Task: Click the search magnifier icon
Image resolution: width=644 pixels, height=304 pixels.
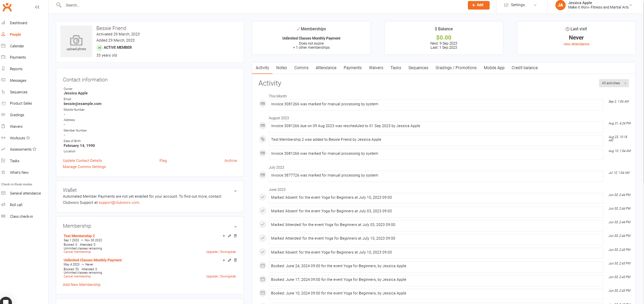Action: tap(59, 5)
